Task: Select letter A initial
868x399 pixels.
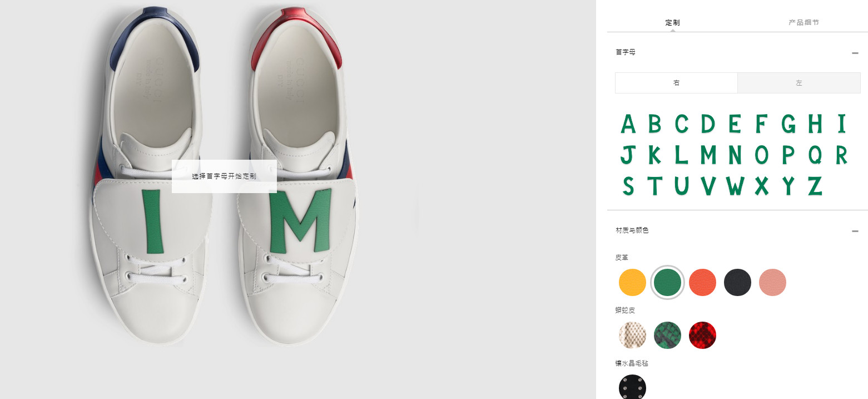Action: 628,124
